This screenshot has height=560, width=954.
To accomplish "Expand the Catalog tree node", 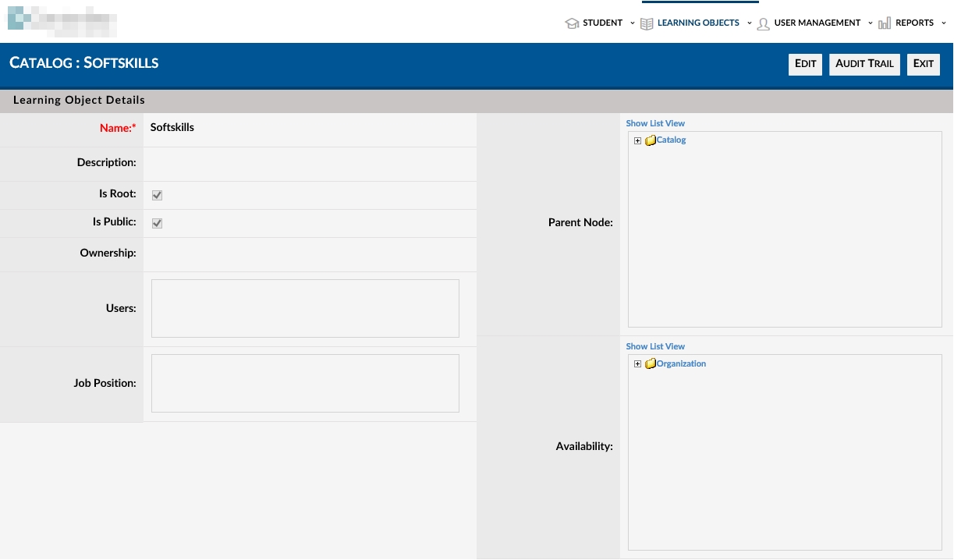I will pos(637,141).
